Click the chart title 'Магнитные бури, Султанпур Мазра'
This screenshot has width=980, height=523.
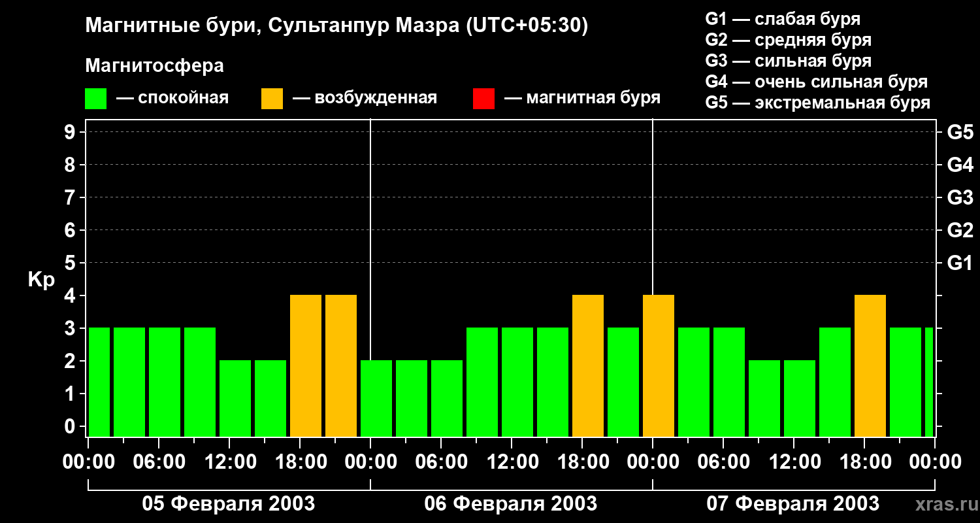(x=272, y=26)
